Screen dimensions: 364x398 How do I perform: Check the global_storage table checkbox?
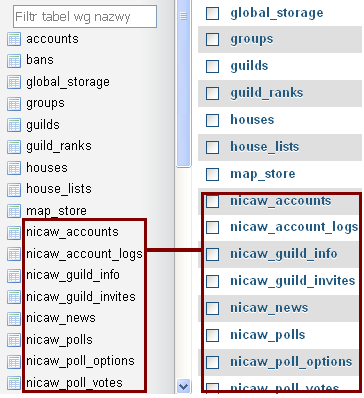pos(212,14)
